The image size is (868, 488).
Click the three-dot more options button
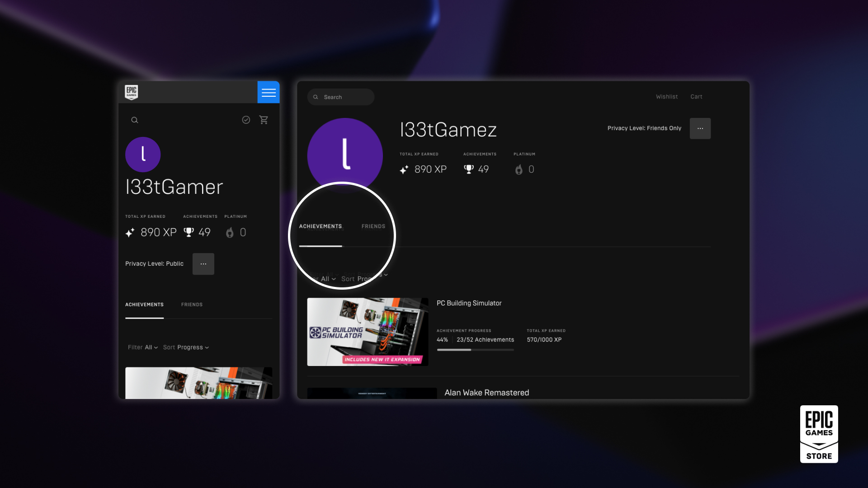[x=700, y=128]
